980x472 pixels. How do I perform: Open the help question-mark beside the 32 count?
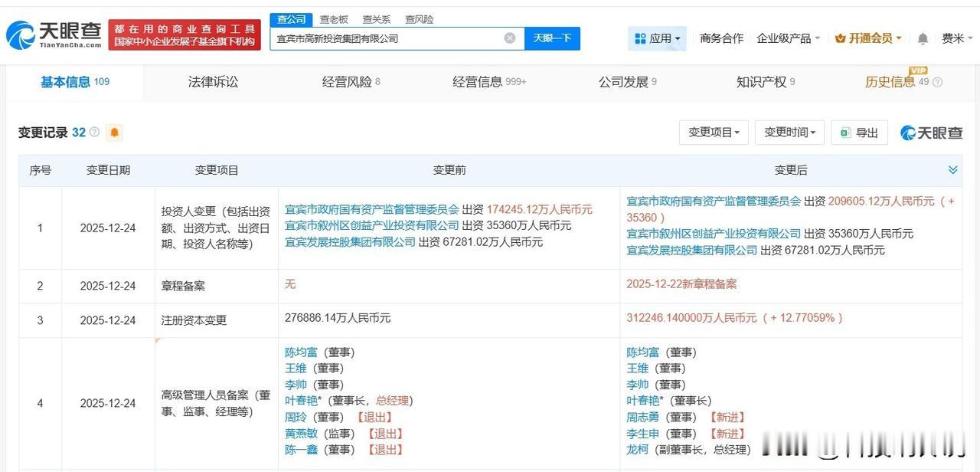93,132
